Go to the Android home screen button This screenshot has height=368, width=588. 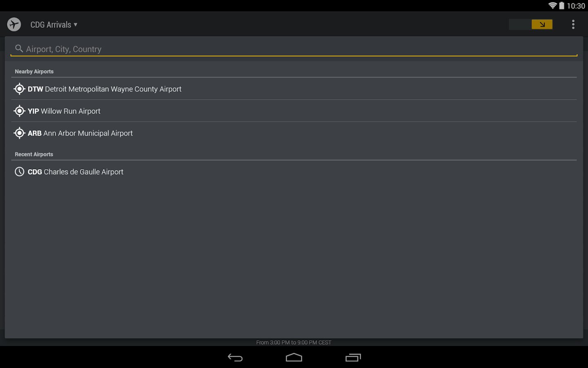294,357
